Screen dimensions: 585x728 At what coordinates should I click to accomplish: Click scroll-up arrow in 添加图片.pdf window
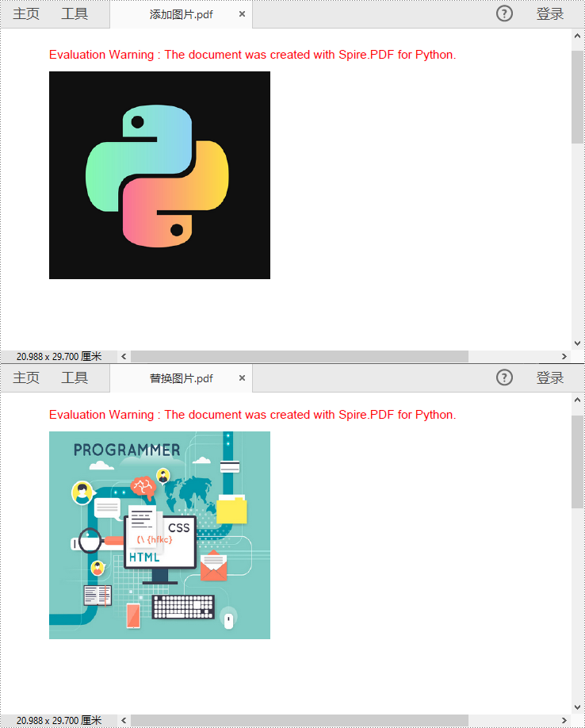577,36
